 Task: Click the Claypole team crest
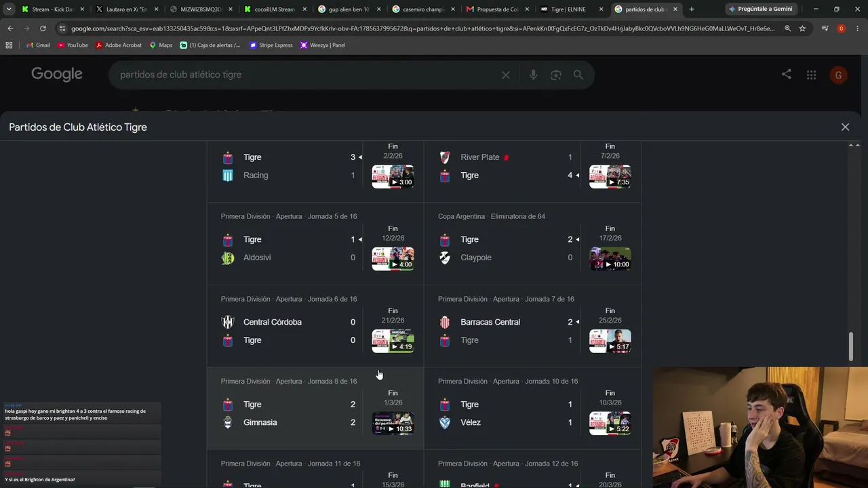tap(445, 258)
